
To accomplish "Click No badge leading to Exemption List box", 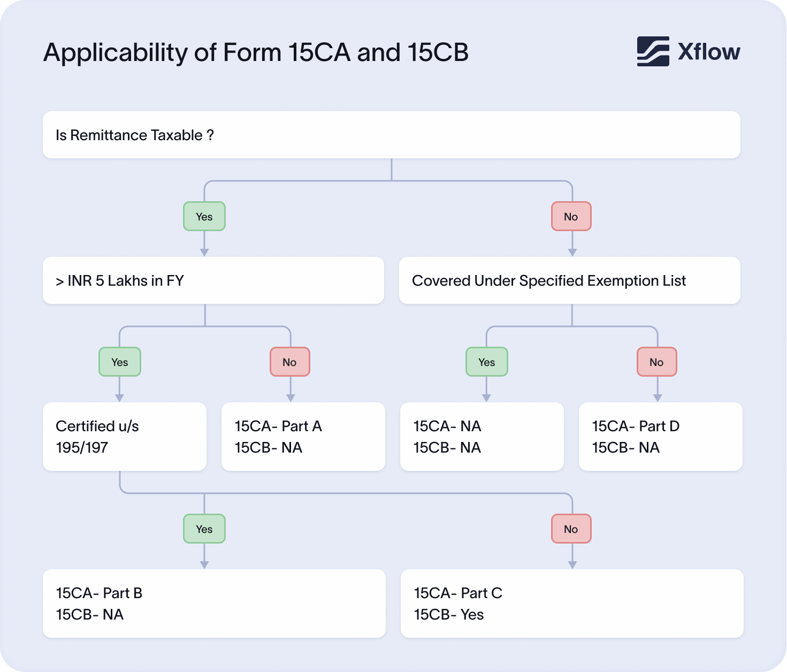I will [x=571, y=216].
